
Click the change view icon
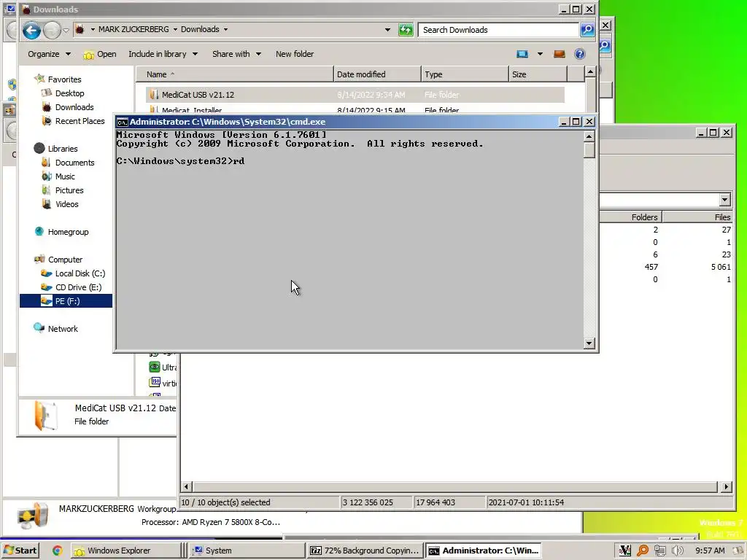click(x=522, y=54)
